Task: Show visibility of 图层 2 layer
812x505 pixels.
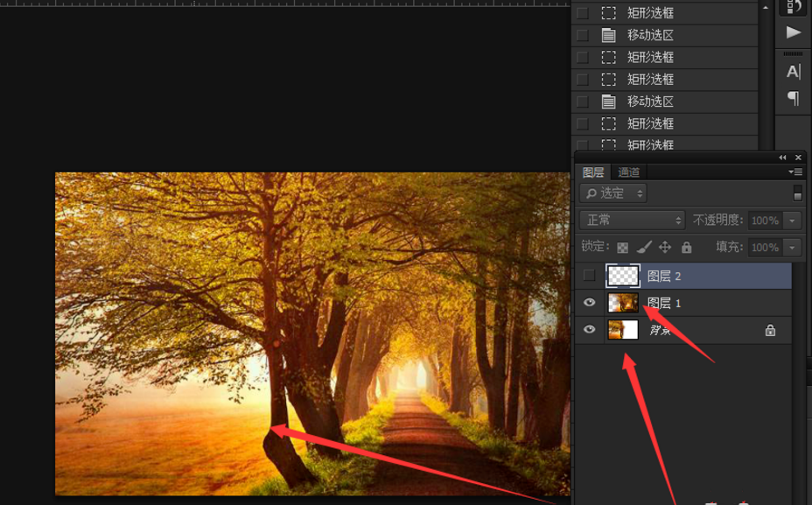Action: coord(589,276)
